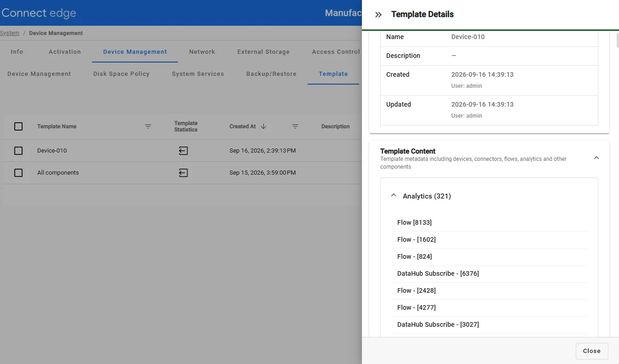
Task: Collapse the Template Content card
Action: [x=596, y=158]
